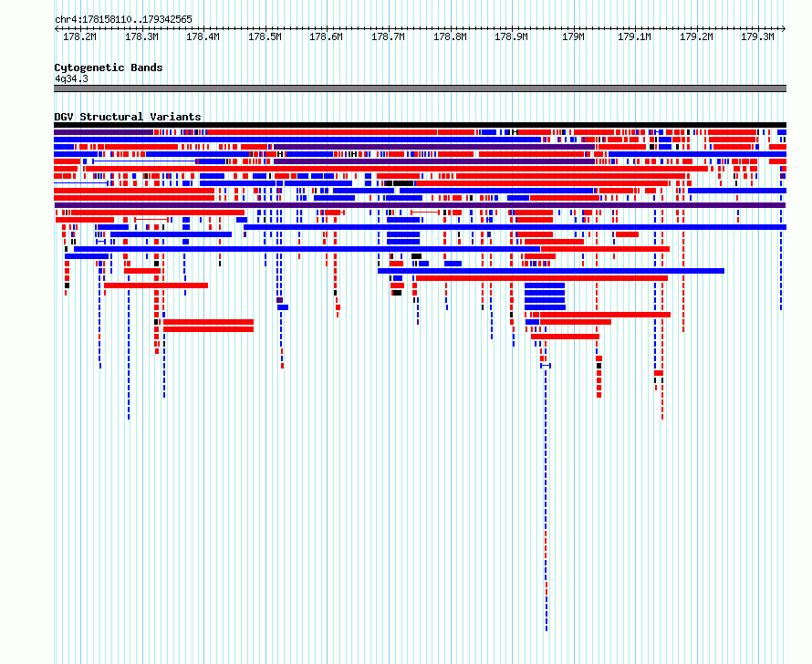Screen dimensions: 812x664
Task: Click the 178.4M ruler tick label
Action: [203, 36]
